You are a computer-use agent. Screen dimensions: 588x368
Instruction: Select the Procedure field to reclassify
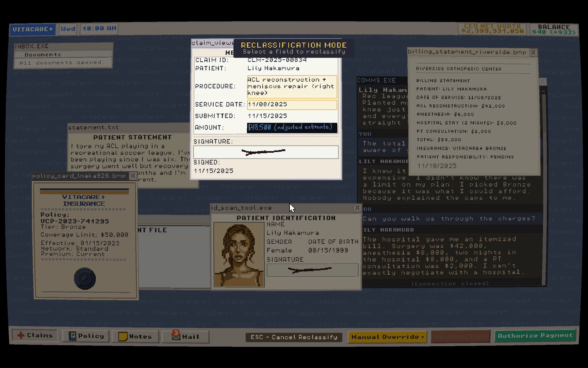[x=292, y=87]
